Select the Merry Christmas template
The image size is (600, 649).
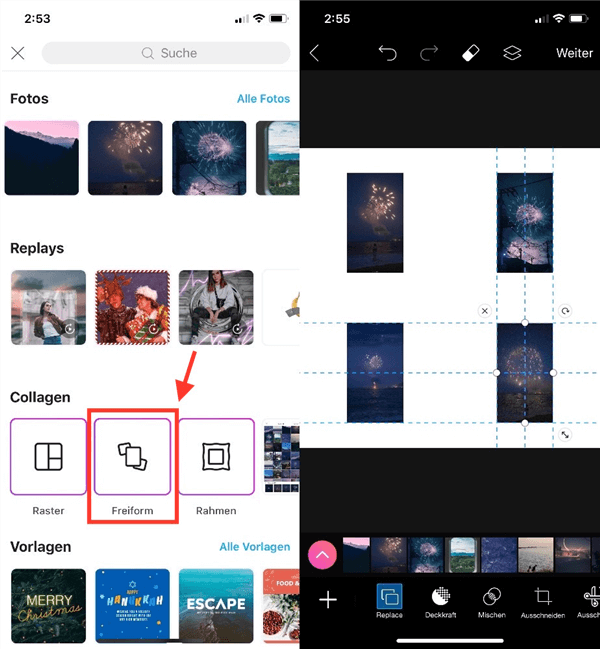[x=48, y=606]
